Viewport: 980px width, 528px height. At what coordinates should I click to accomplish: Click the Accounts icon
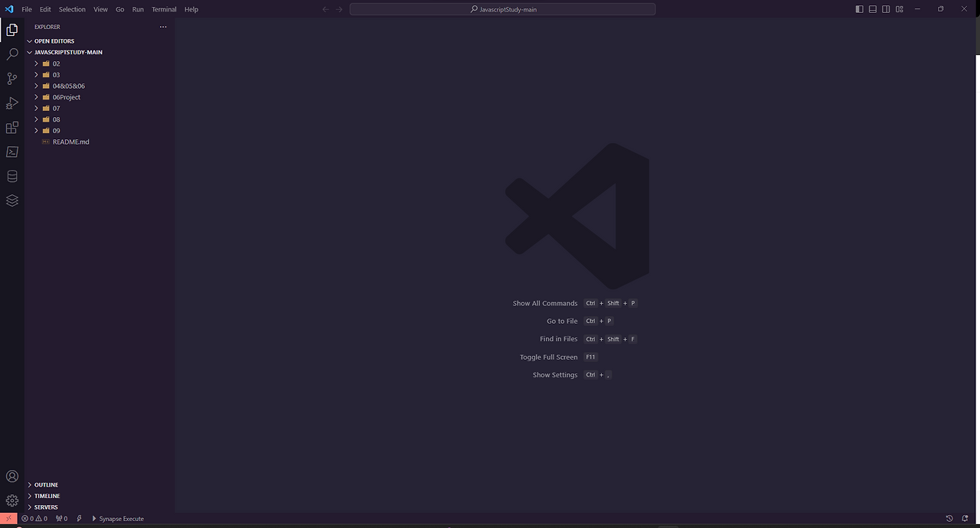(12, 477)
